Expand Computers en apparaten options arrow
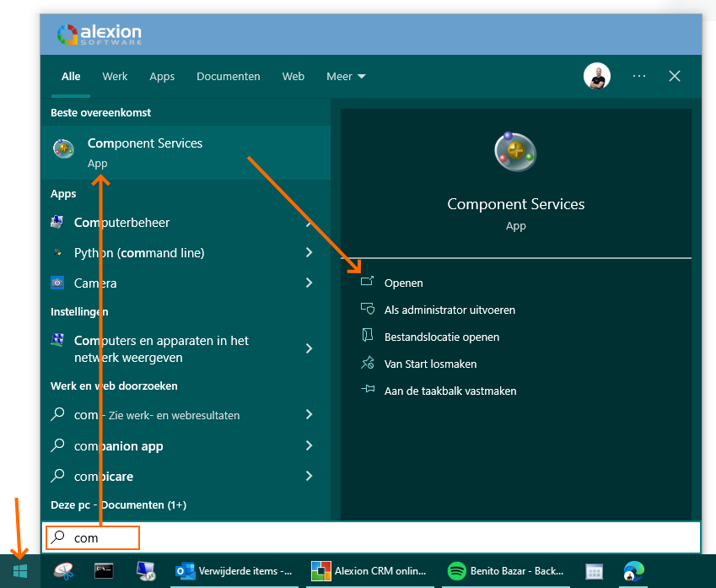 click(310, 348)
